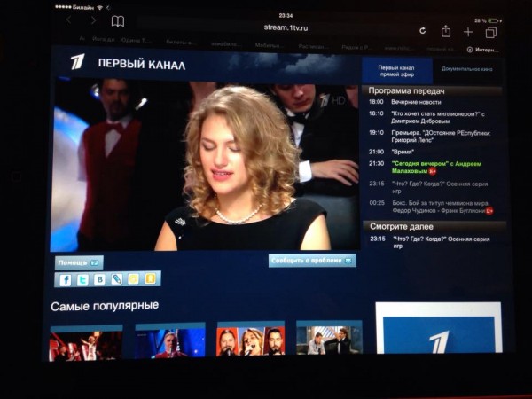The height and width of the screenshot is (399, 532).
Task: Open the Safari share sheet icon
Action: 446,31
